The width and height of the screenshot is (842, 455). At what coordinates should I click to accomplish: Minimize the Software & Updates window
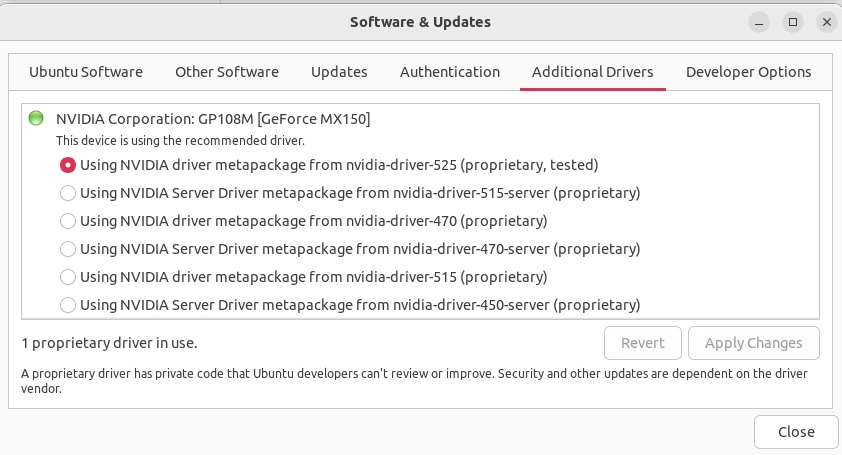[x=760, y=21]
